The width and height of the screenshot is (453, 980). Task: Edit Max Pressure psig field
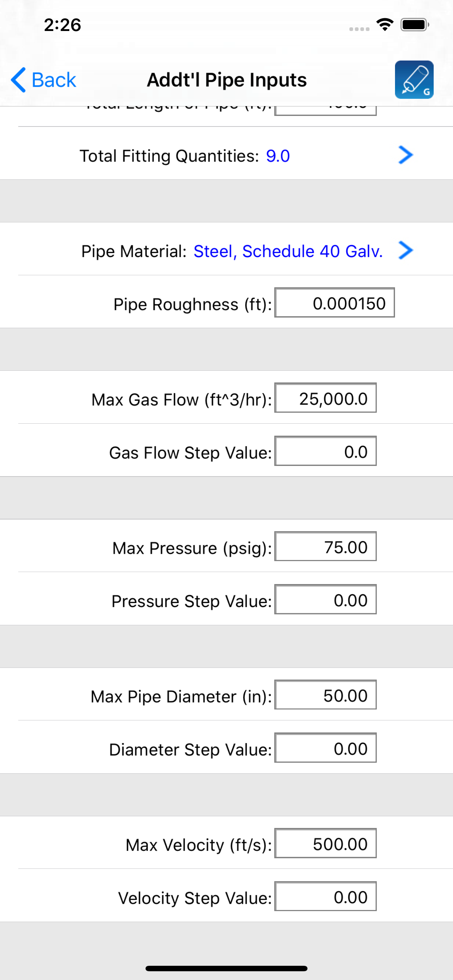tap(325, 546)
